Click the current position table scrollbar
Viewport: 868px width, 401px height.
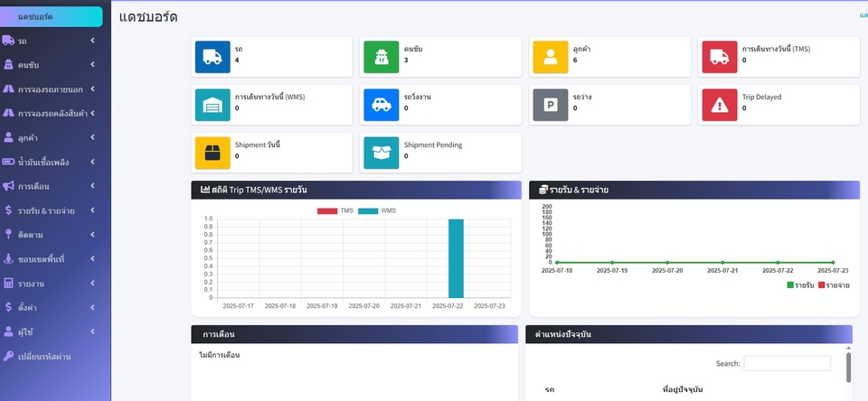(848, 367)
